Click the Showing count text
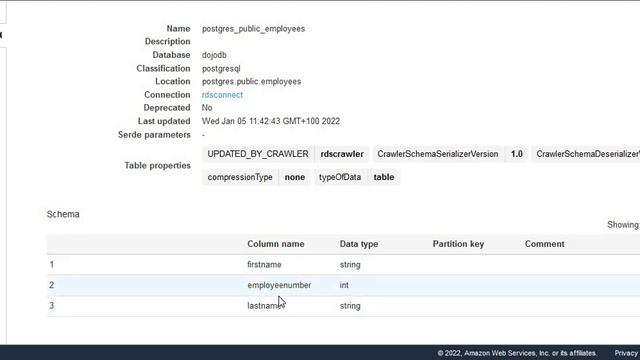This screenshot has height=360, width=640. [x=623, y=225]
